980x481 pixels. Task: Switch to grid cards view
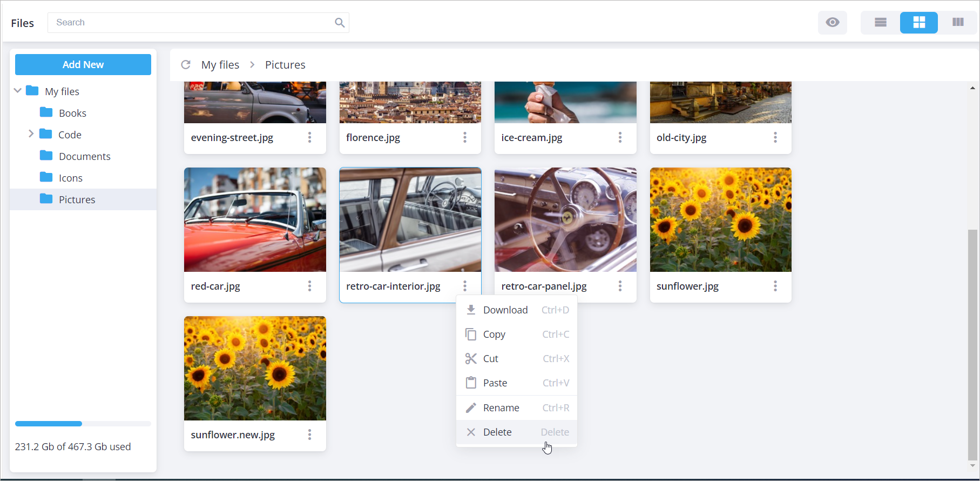coord(918,23)
